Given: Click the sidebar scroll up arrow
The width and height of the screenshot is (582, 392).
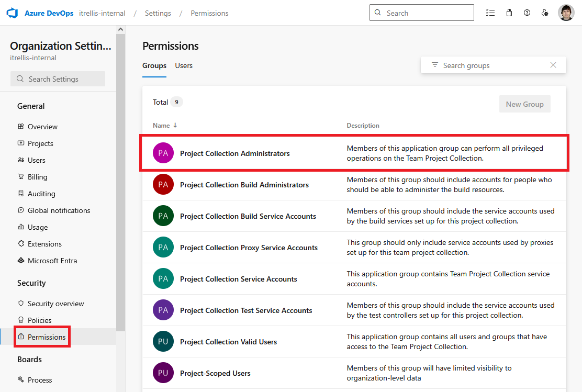Looking at the screenshot, I should pyautogui.click(x=120, y=29).
